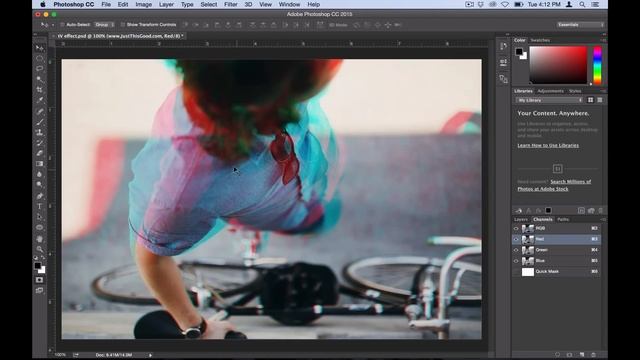Toggle visibility of the Blue channel
This screenshot has width=640, height=360.
[516, 261]
